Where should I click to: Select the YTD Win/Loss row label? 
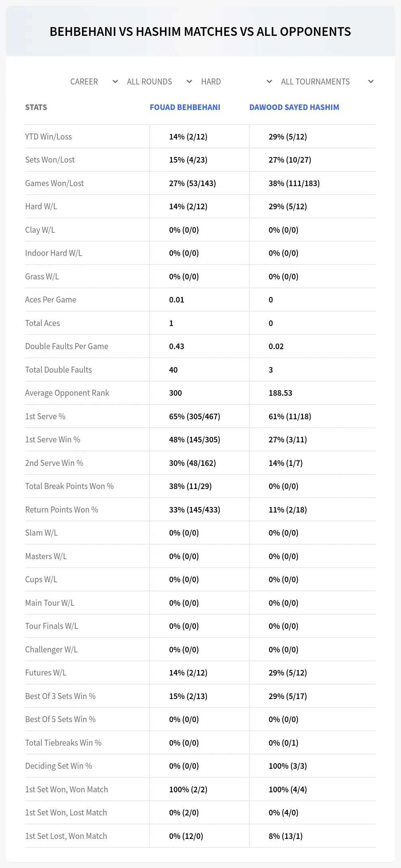click(49, 137)
